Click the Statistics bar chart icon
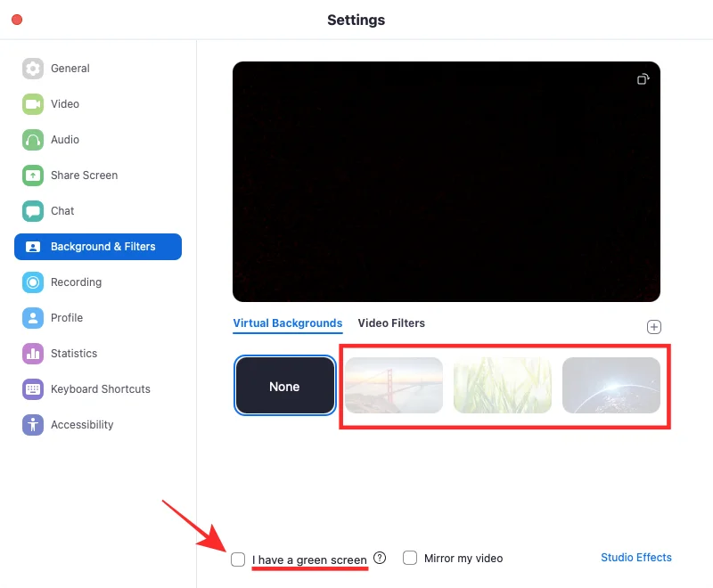Screen dimensions: 713x588 tap(33, 354)
